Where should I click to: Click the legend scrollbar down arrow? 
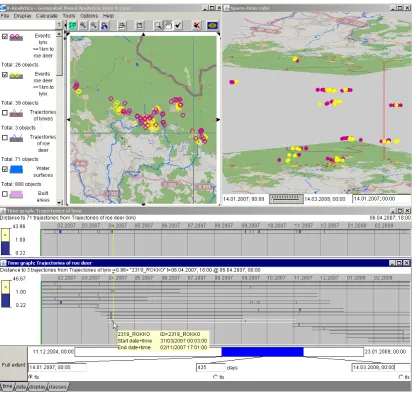[x=59, y=202]
